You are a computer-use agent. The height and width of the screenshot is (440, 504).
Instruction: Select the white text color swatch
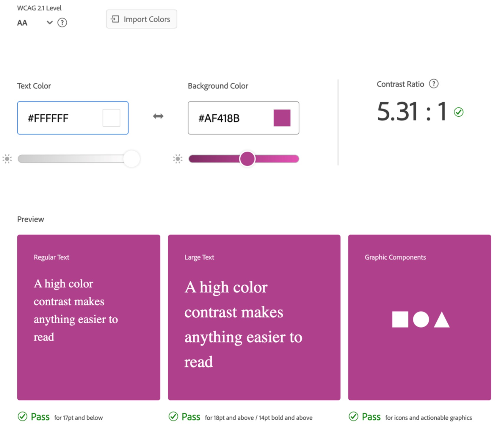point(111,118)
